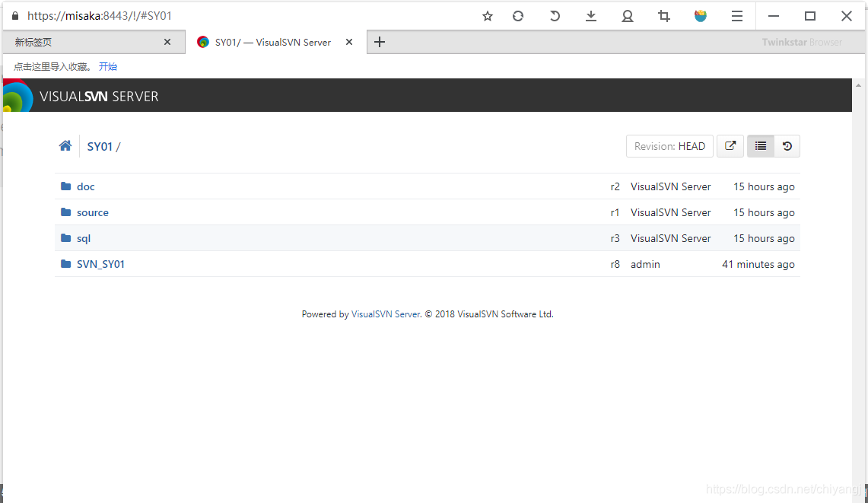Open the downloads icon
This screenshot has height=503, width=868.
tap(591, 16)
